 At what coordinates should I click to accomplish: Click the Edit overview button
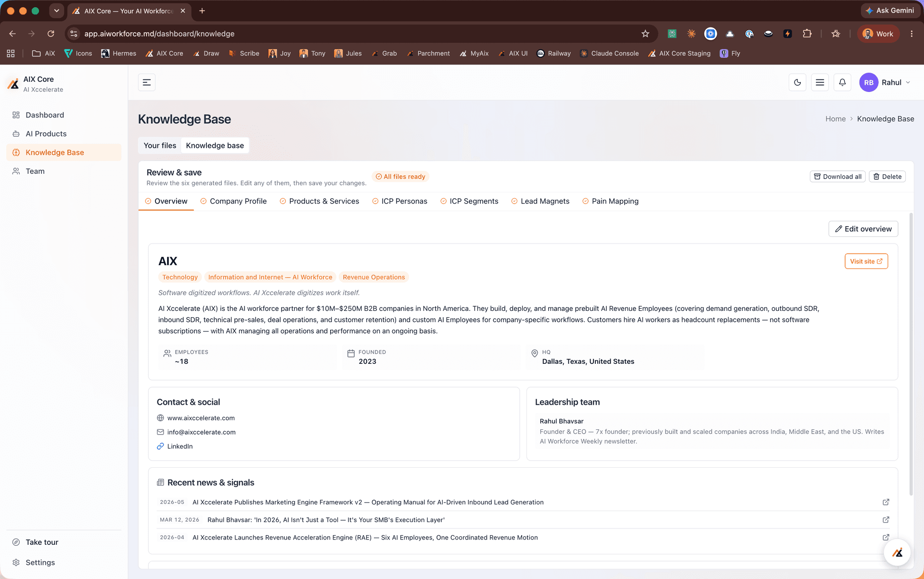pos(863,229)
